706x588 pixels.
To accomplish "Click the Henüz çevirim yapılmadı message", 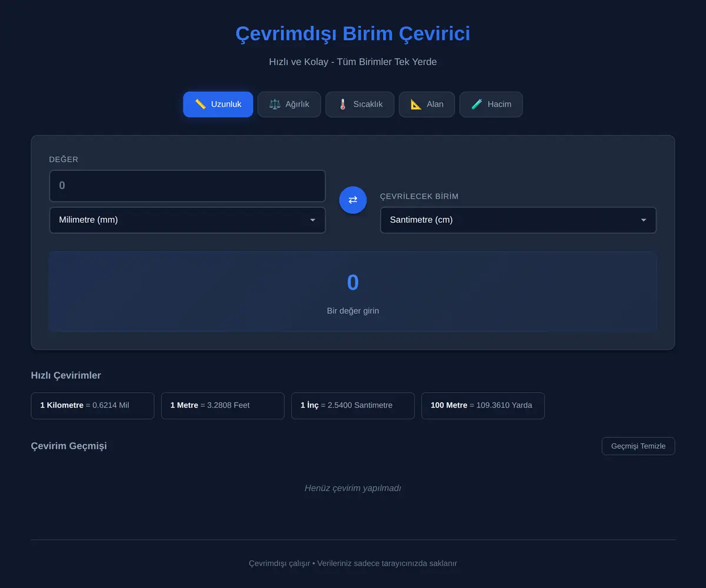I will tap(353, 488).
